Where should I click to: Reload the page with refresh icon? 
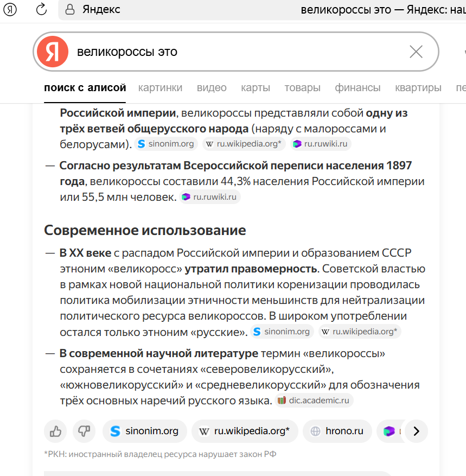point(41,10)
